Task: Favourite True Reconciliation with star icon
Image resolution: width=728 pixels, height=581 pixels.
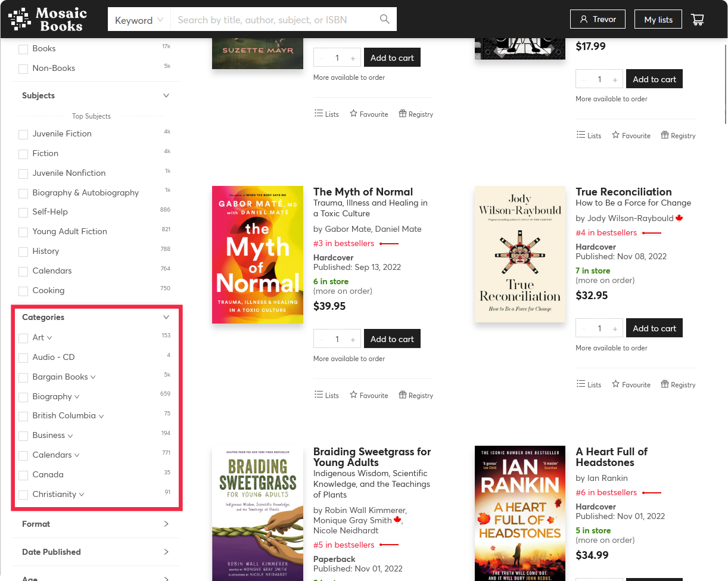Action: click(x=631, y=385)
